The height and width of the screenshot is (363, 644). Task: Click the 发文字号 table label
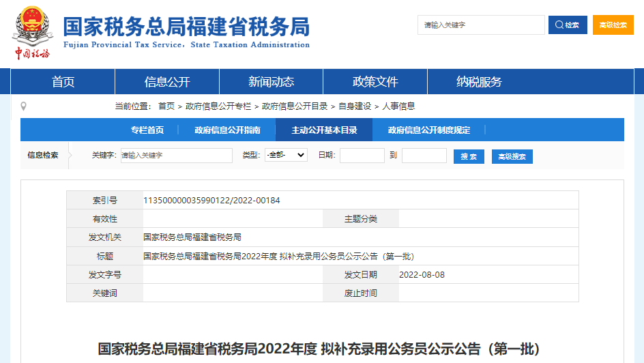105,275
